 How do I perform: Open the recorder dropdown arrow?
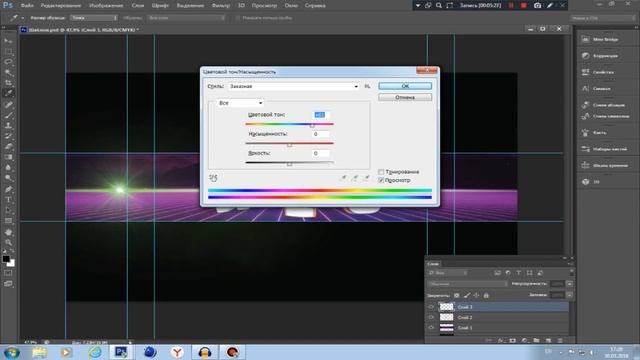[418, 5]
